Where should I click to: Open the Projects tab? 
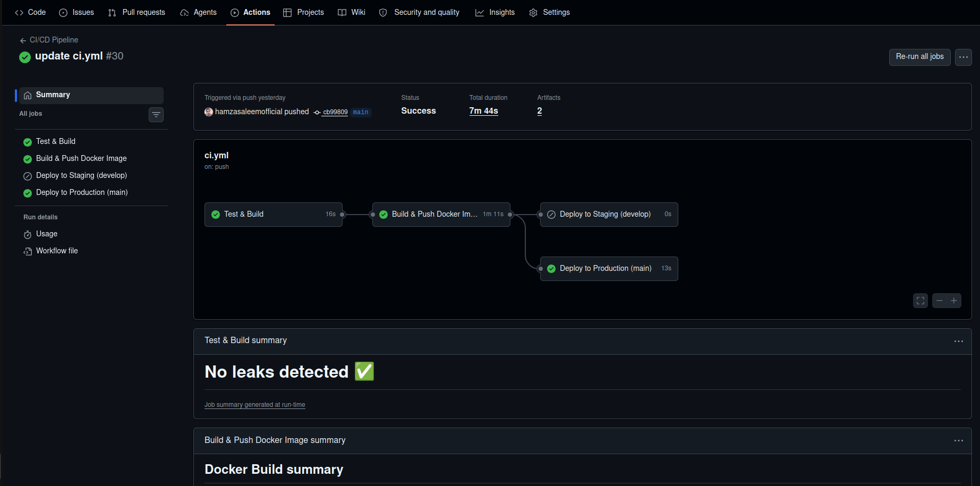tap(303, 12)
